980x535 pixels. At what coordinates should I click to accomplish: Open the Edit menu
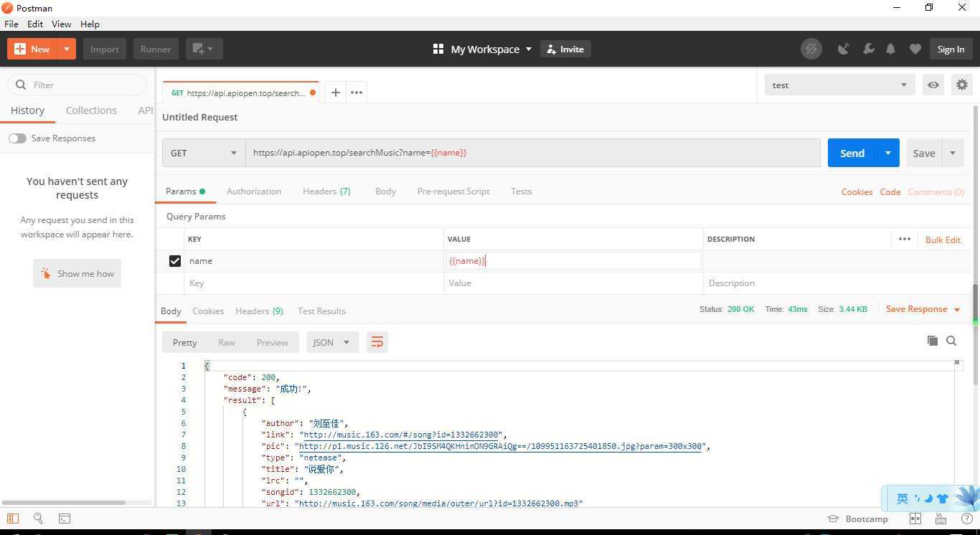(35, 24)
